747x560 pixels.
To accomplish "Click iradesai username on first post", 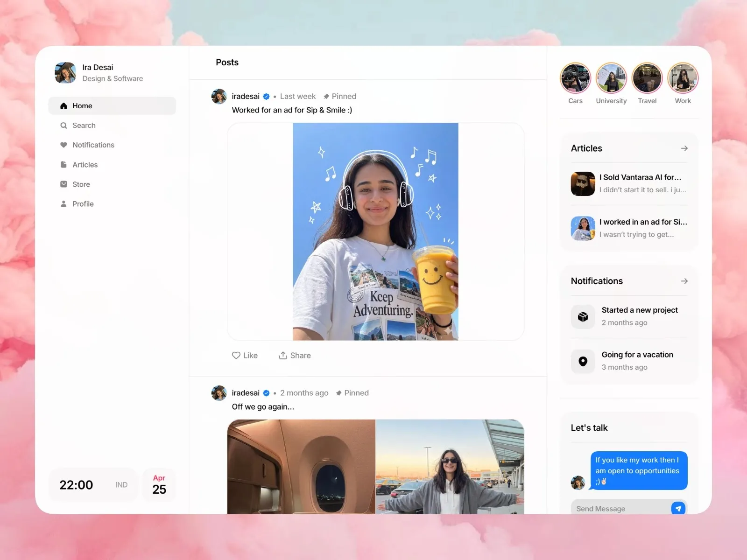I will 246,97.
